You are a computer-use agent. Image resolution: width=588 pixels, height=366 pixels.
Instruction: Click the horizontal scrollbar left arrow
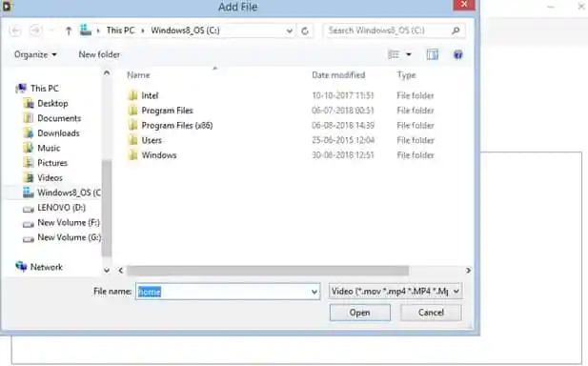[120, 271]
